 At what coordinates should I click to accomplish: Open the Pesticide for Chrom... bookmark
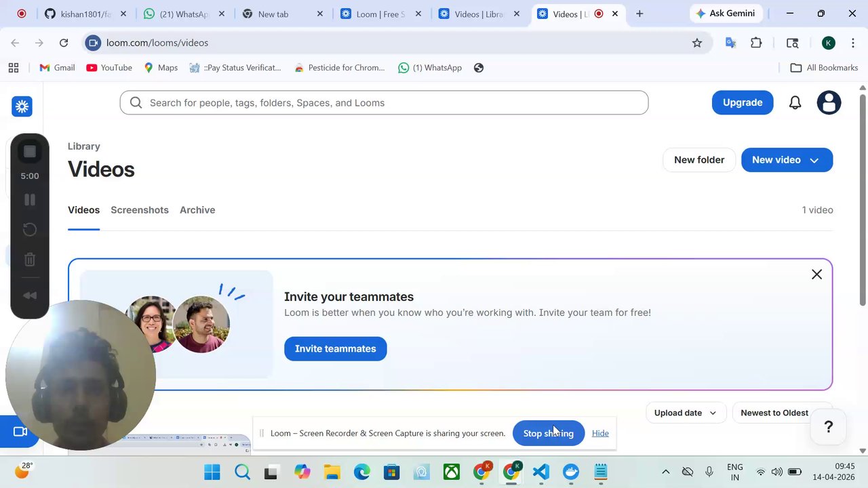tap(340, 68)
